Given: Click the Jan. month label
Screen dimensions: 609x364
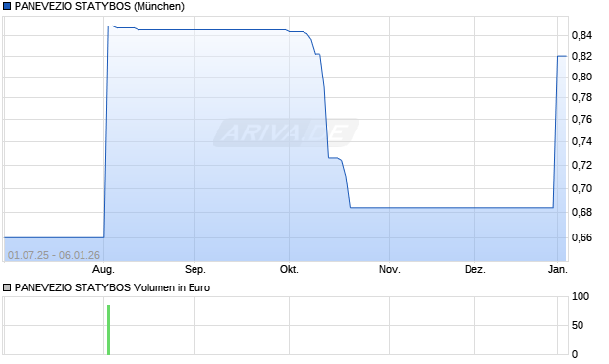Looking at the screenshot, I should [558, 269].
